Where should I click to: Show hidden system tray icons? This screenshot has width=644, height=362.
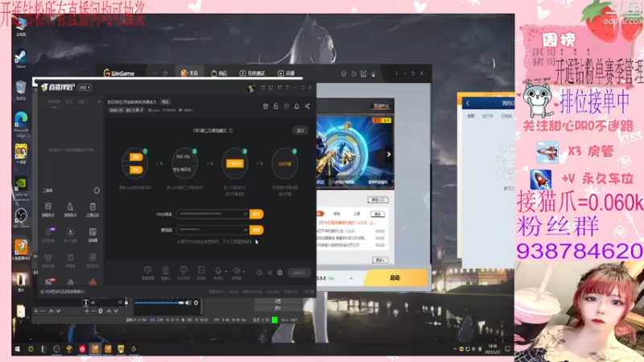pos(455,349)
